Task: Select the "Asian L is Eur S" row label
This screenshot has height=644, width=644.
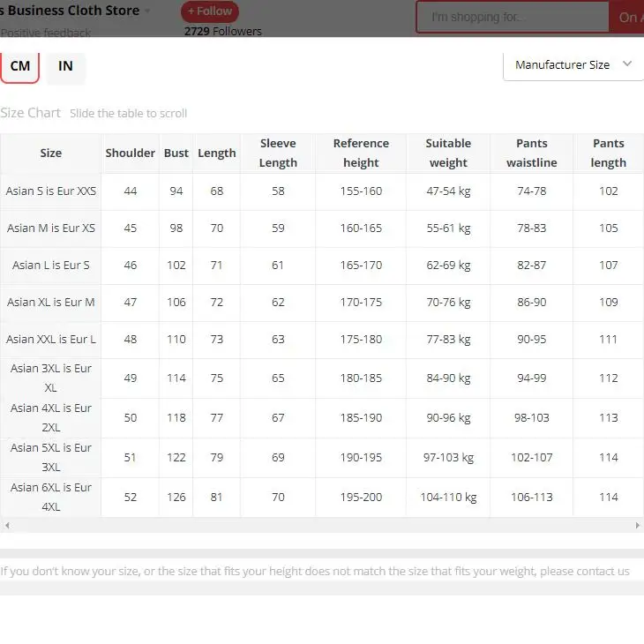Action: tap(51, 266)
